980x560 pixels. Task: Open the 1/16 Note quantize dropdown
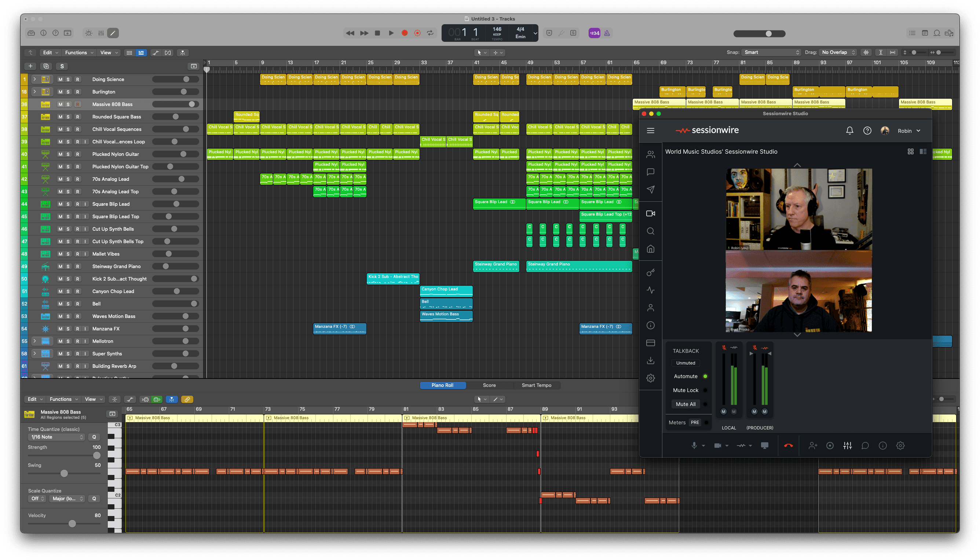[x=56, y=437]
